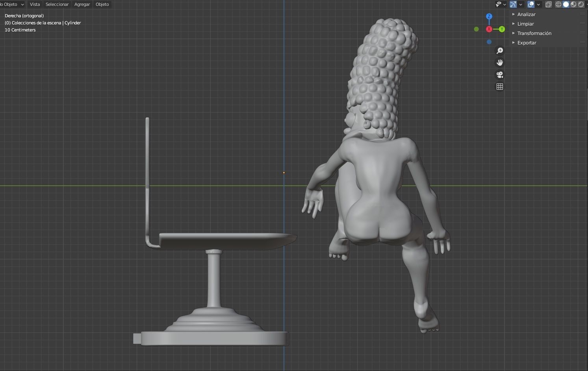Screen dimensions: 588x371
Task: Click the red X axis gizmo handle
Action: click(489, 29)
